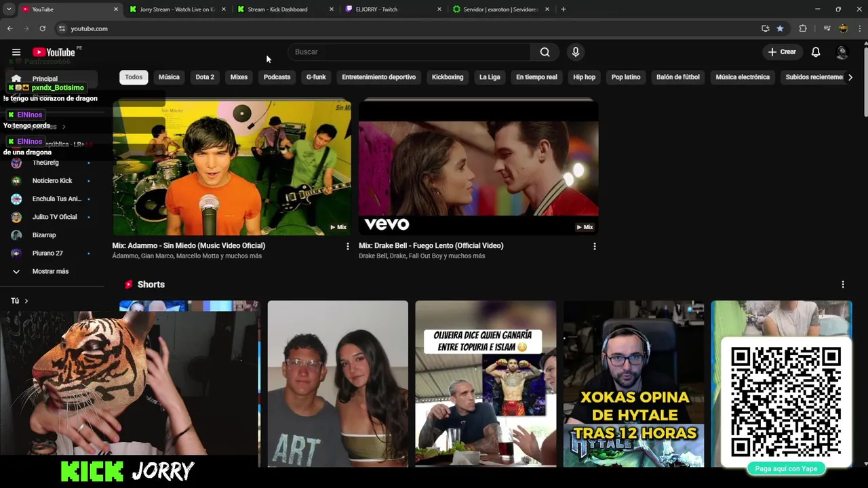Viewport: 868px width, 488px height.
Task: Focus the Buscar search field
Action: pos(409,52)
